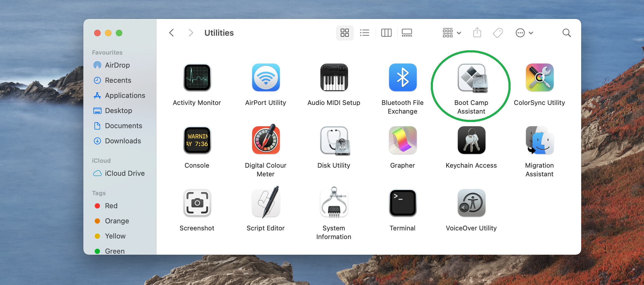Viewport: 644px width, 285px height.
Task: Select the Terminal app icon
Action: [x=403, y=203]
